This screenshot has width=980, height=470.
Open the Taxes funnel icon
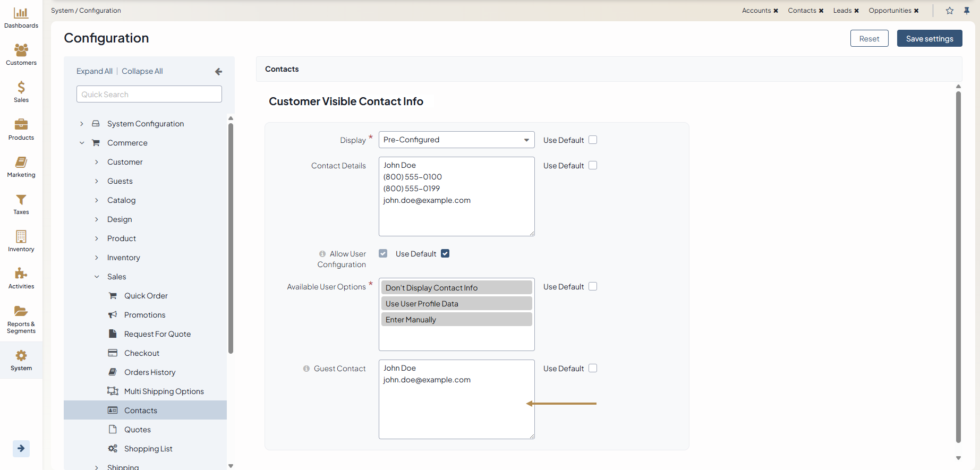(21, 200)
